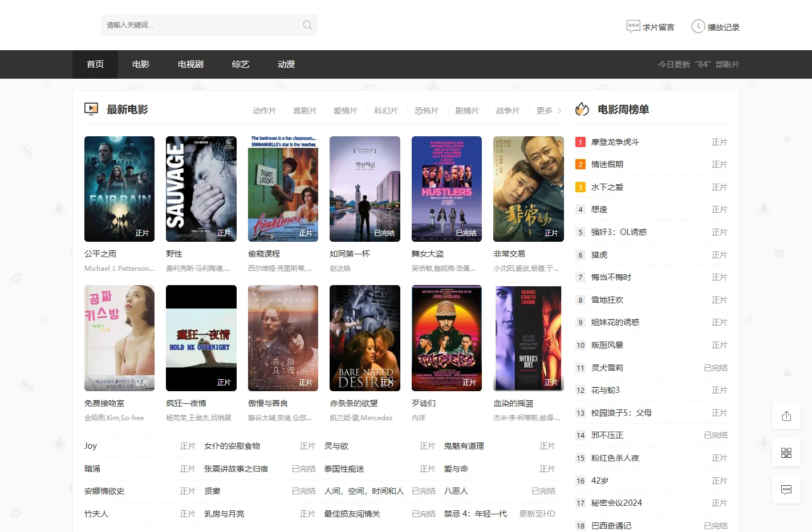Go to 首页 tab

tap(95, 64)
